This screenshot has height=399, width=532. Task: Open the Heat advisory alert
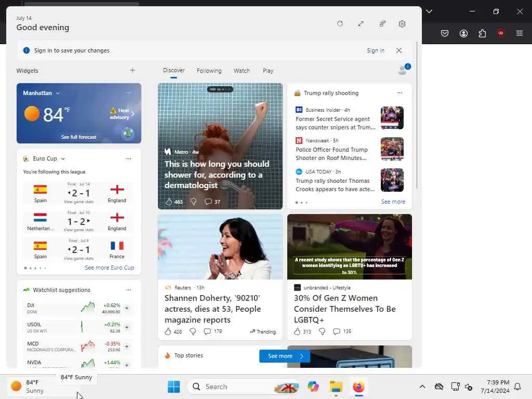pos(122,114)
